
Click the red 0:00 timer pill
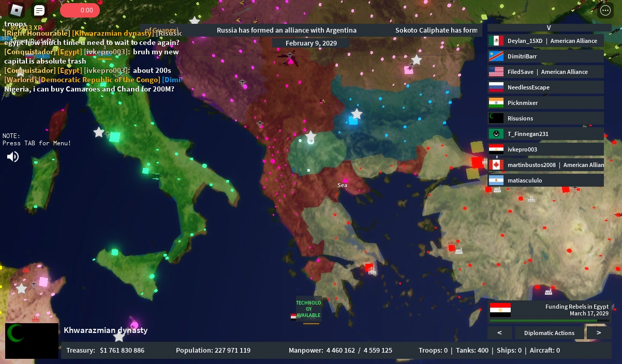(80, 10)
